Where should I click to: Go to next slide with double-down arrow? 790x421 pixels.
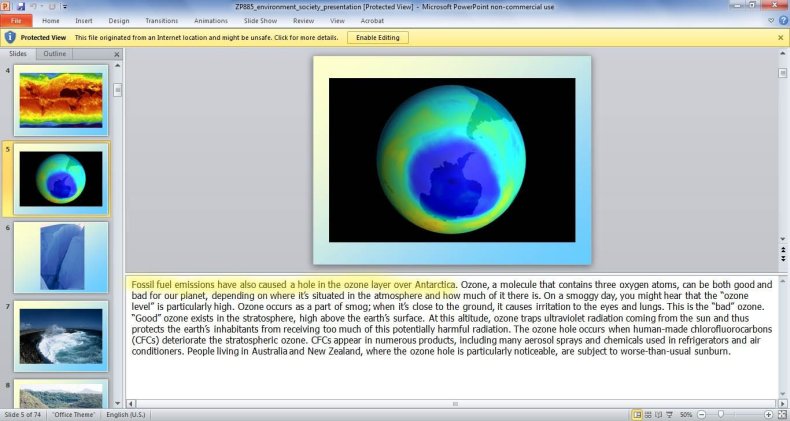coord(783,258)
